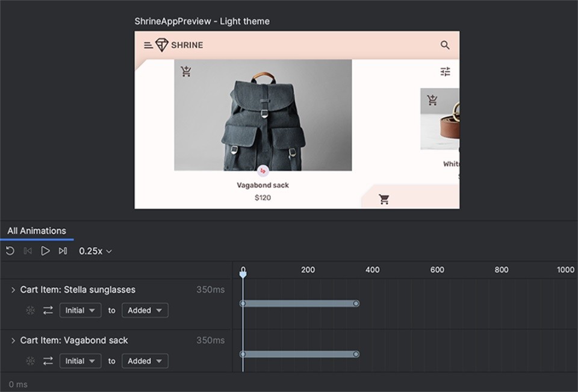Image resolution: width=578 pixels, height=392 pixels.
Task: Click the round brand badge below backpack
Action: coord(263,171)
